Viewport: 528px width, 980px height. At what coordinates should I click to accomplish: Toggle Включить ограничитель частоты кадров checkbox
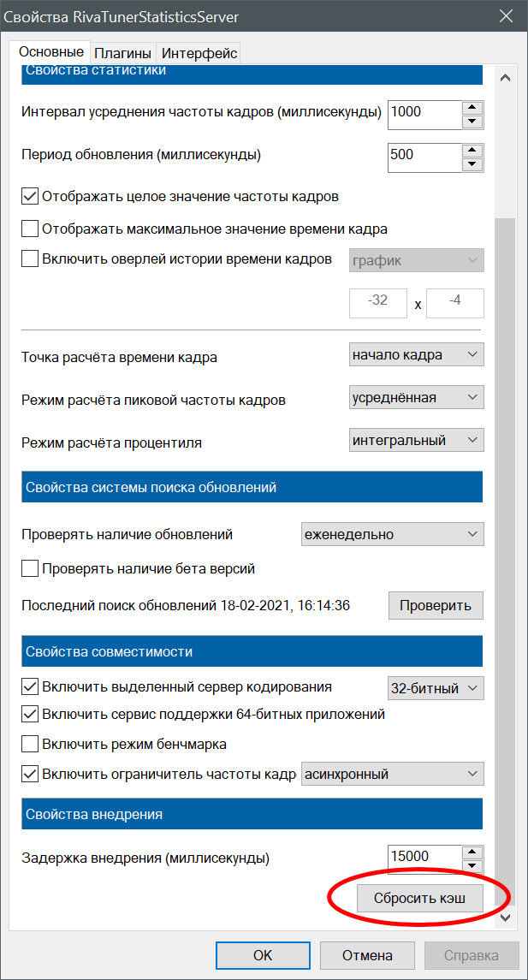coord(30,774)
